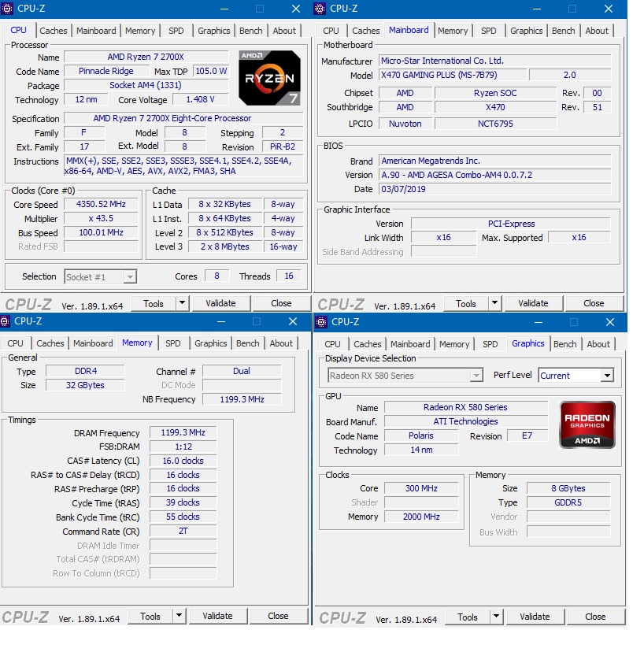Click the GPU memory clock 2000 MHz
This screenshot has width=644, height=667.
421,517
